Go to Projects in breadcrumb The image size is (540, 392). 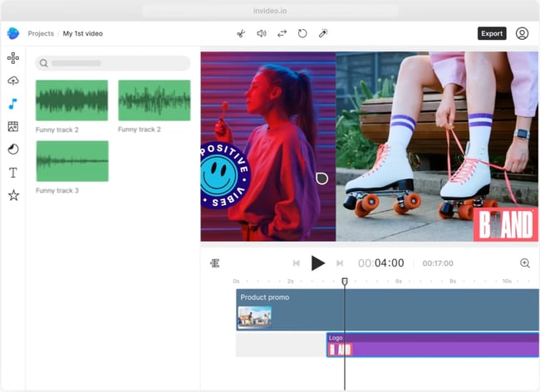(41, 34)
